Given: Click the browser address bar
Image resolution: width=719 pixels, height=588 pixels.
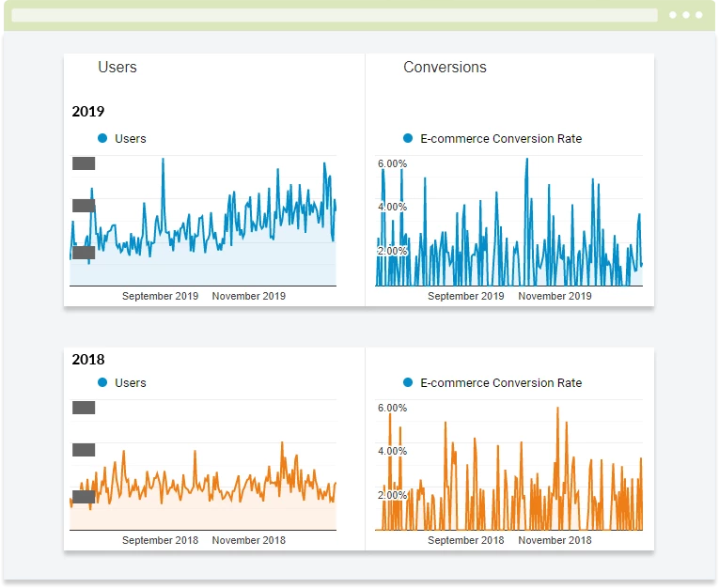Looking at the screenshot, I should click(x=335, y=15).
